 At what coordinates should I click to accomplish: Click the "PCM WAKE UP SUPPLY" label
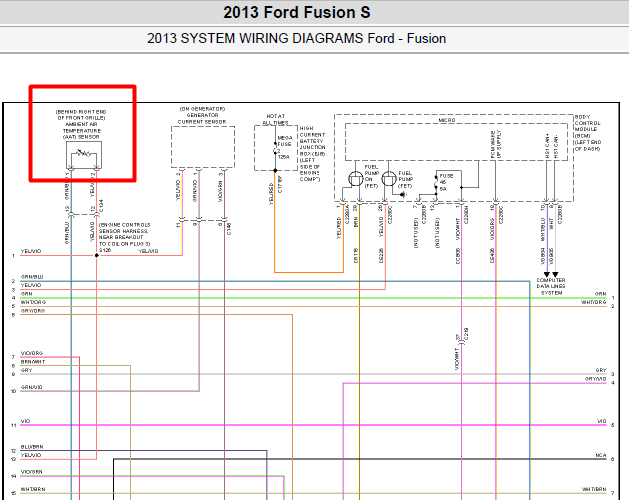[496, 144]
